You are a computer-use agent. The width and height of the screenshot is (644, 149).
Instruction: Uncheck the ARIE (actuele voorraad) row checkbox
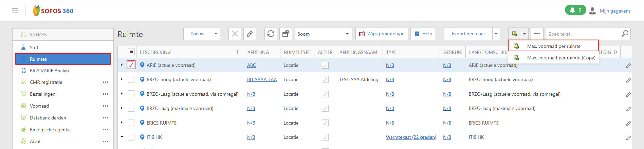point(131,65)
